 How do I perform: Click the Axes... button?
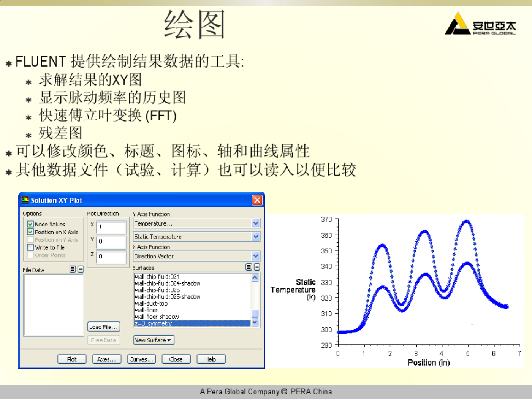pyautogui.click(x=107, y=359)
